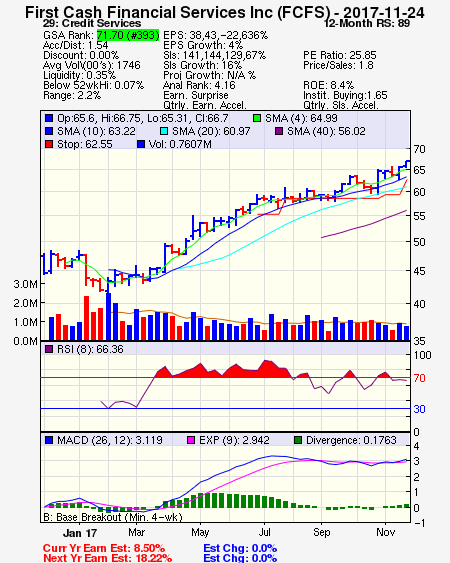450x563 pixels.
Task: Click the 'May' x-axis label
Action: click(x=200, y=532)
